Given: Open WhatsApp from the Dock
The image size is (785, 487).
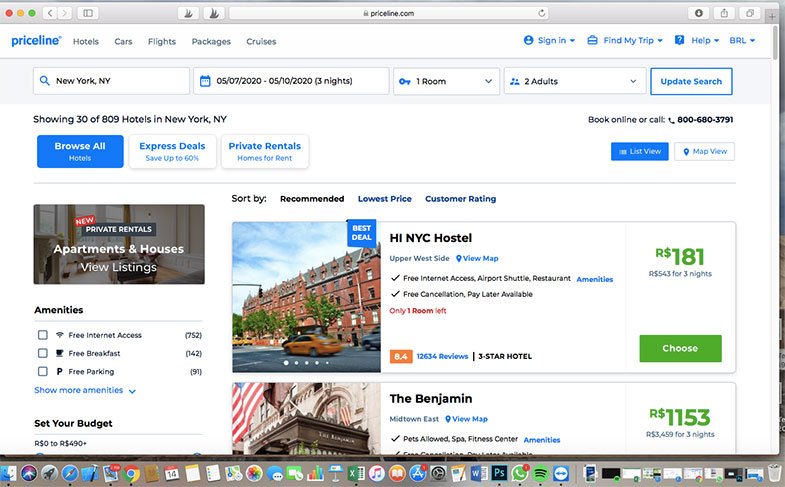Looking at the screenshot, I should (520, 473).
